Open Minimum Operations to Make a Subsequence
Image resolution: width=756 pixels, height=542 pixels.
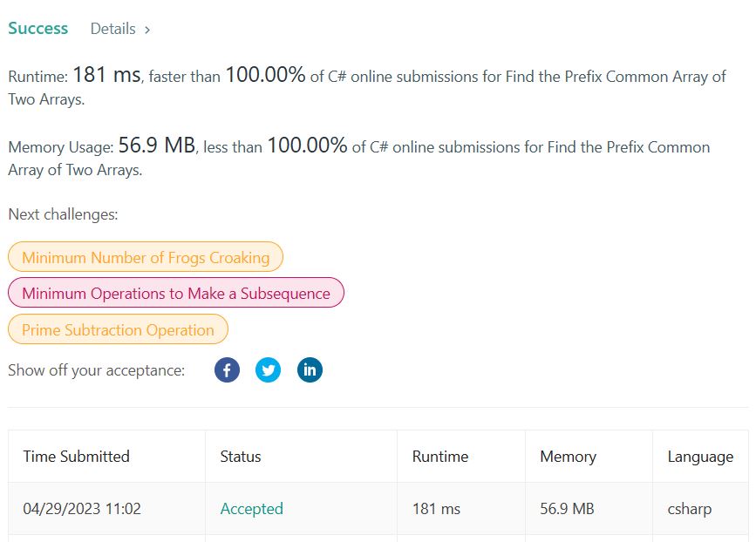pyautogui.click(x=176, y=293)
